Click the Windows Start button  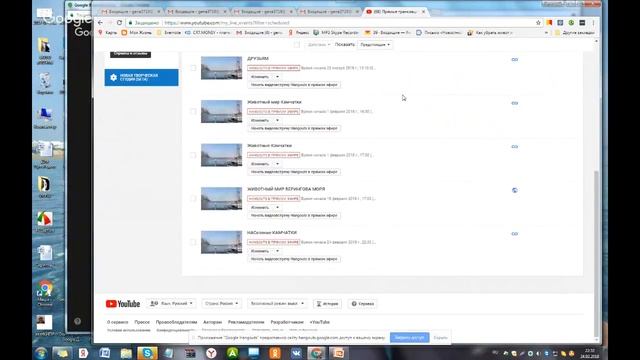(41, 353)
